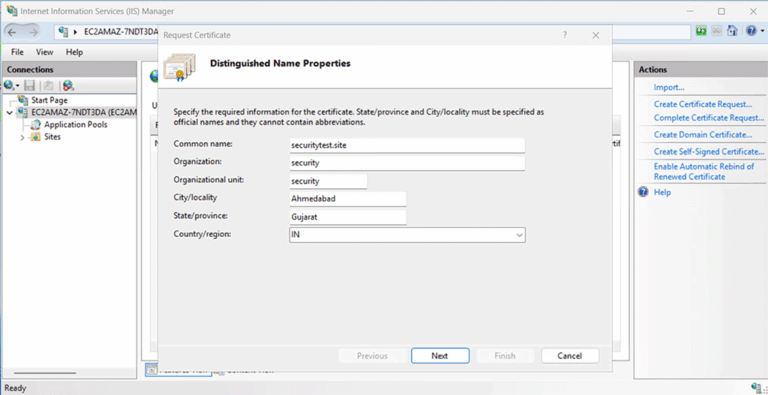Click the Next button

click(440, 356)
